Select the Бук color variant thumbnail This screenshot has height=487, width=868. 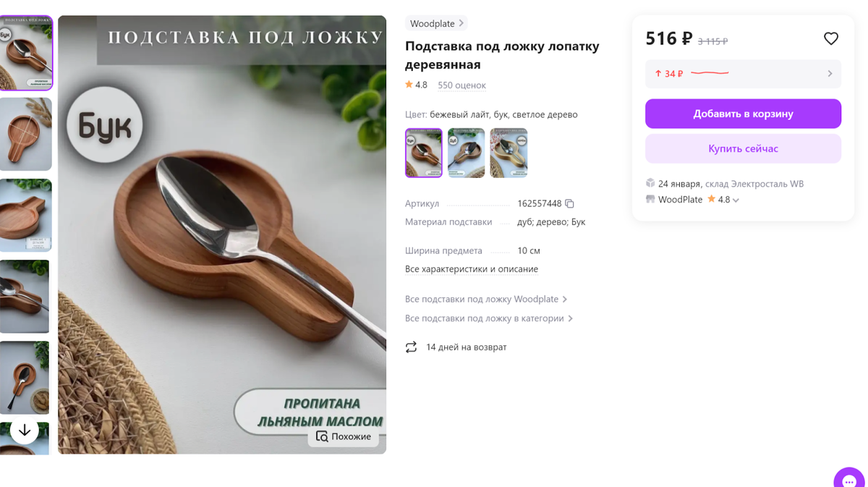pos(423,152)
